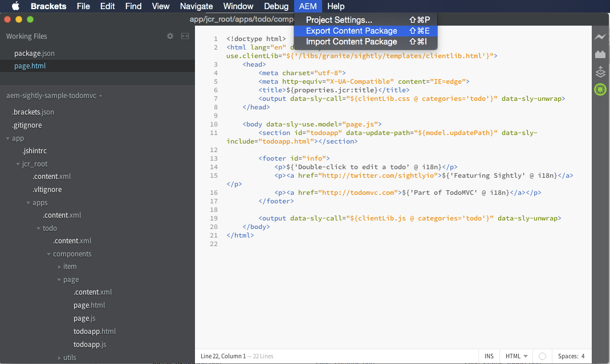Click the linting status circle in status bar
The width and height of the screenshot is (610, 364).
point(542,356)
